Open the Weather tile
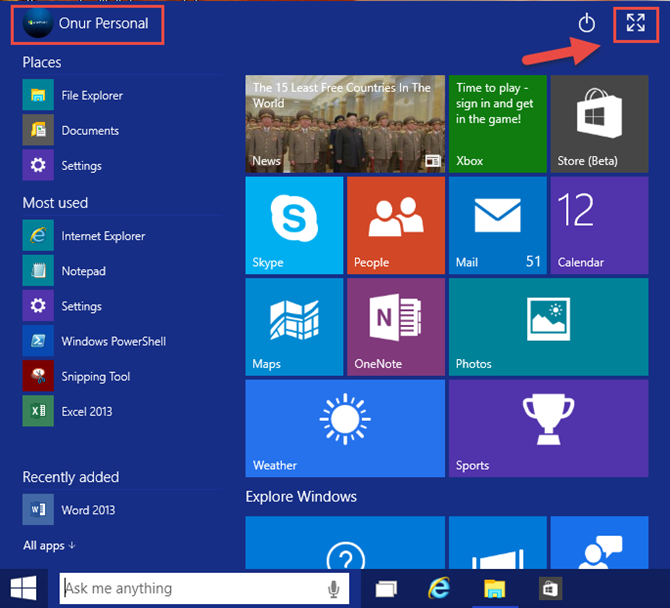The image size is (670, 608). tap(345, 428)
